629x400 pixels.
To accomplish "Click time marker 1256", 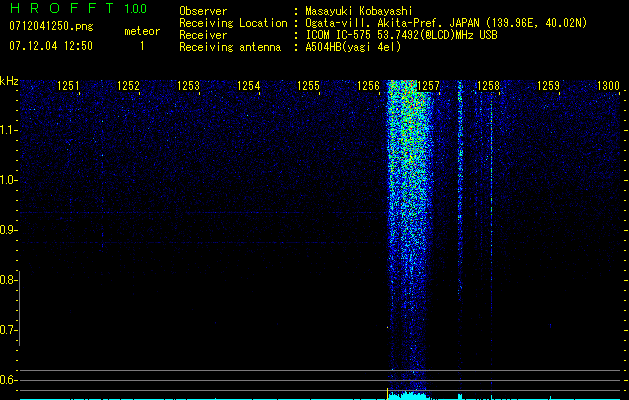I will 368,86.
